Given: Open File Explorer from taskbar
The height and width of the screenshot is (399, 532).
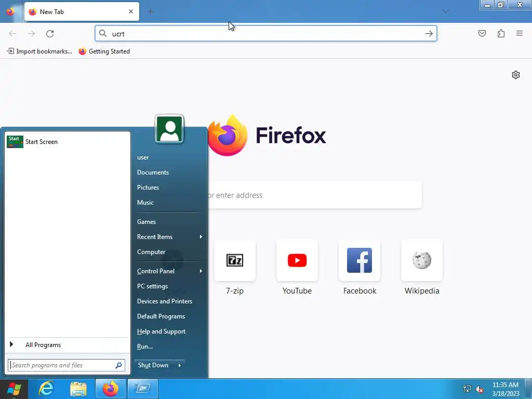Looking at the screenshot, I should [78, 389].
